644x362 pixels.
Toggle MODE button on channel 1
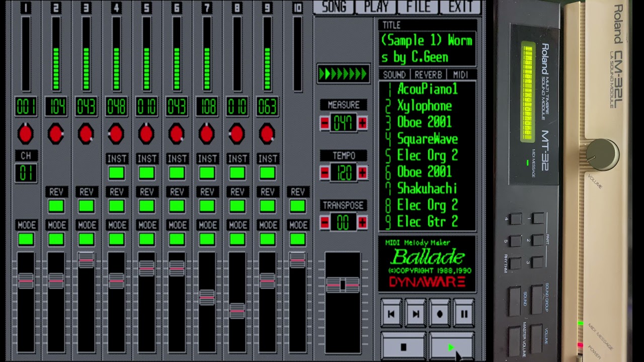pos(26,239)
